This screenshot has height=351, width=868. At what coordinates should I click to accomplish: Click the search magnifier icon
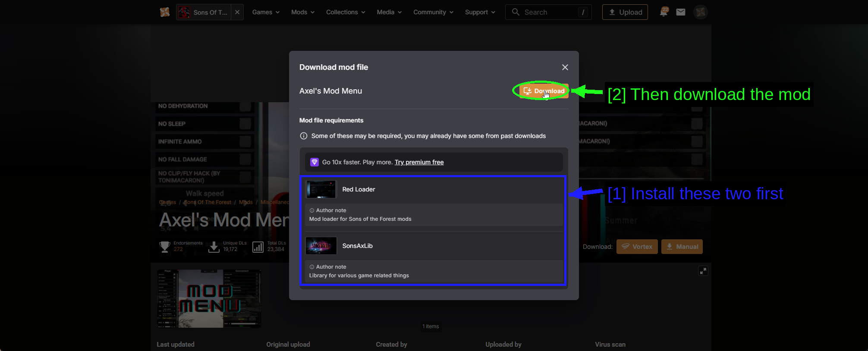(x=516, y=12)
